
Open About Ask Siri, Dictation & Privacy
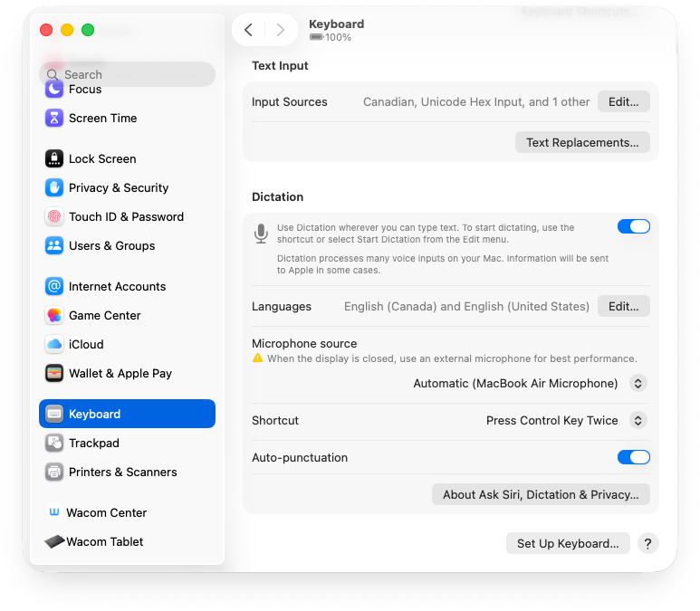[x=541, y=494]
